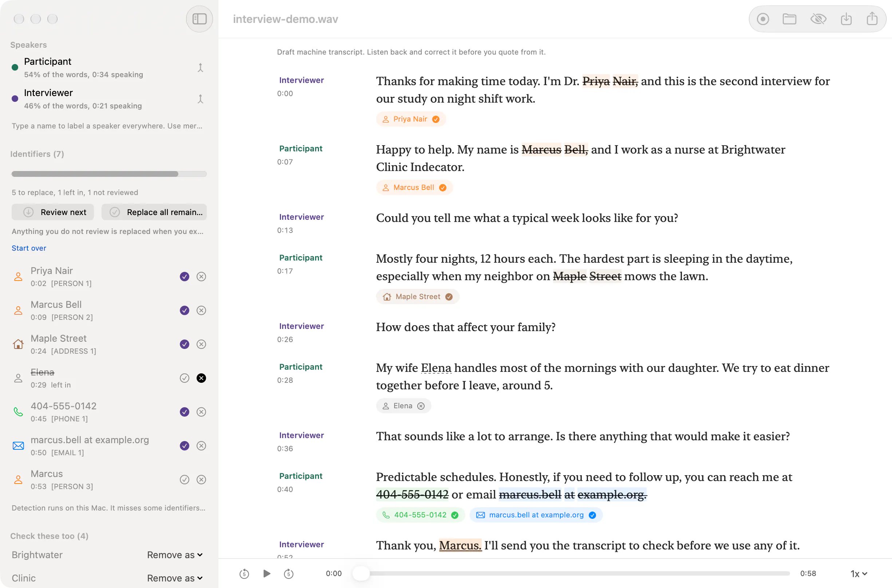Click the marcus.bell at example.org tag
892x588 pixels.
(536, 514)
